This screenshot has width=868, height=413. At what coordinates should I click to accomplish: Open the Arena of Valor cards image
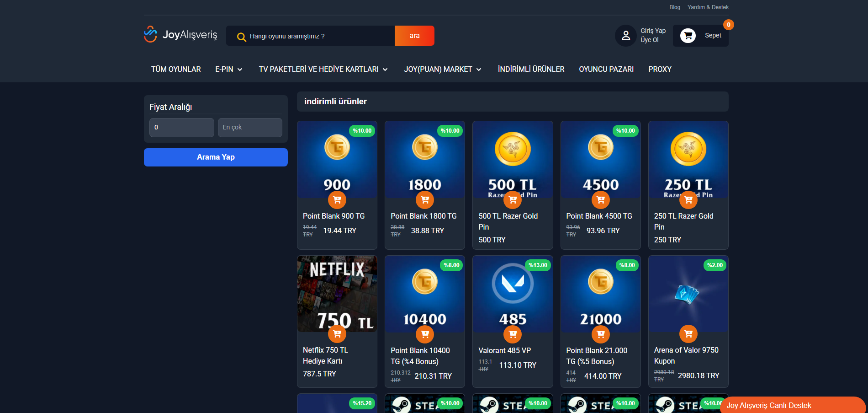tap(688, 294)
